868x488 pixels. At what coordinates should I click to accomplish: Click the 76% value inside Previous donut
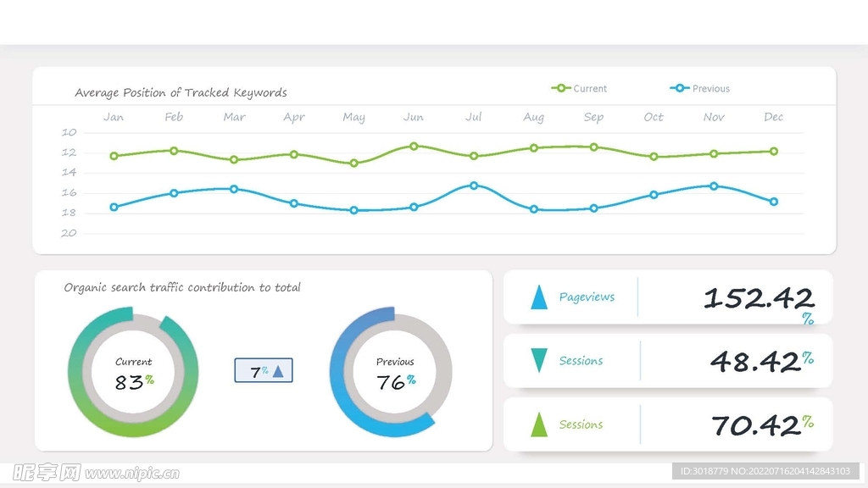tap(395, 382)
